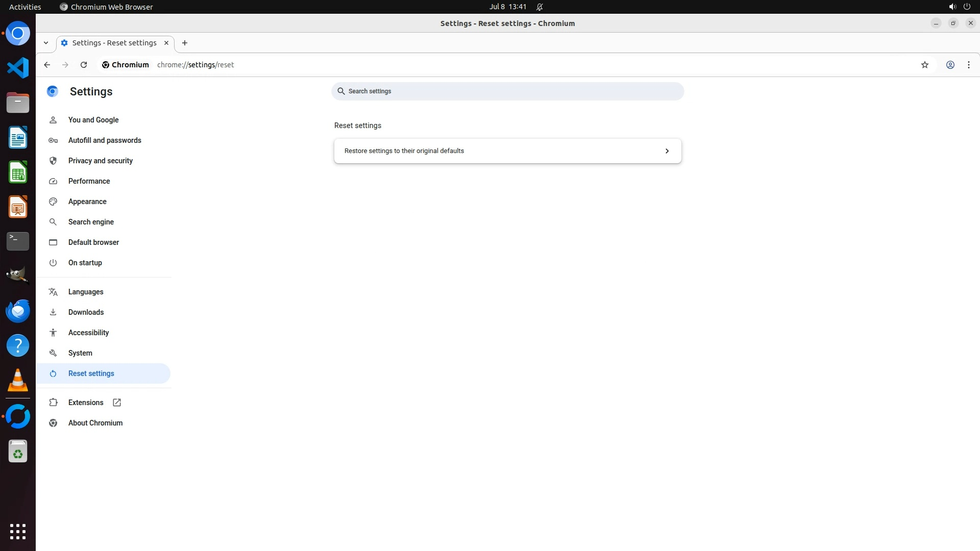Screen dimensions: 980x551
Task: Expand Restore settings chevron arrow
Action: tap(667, 151)
